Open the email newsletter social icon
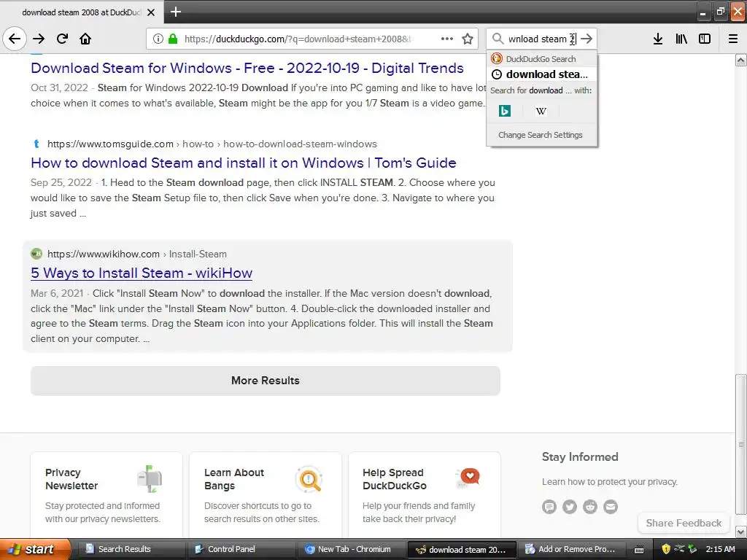Image resolution: width=747 pixels, height=560 pixels. 611,506
